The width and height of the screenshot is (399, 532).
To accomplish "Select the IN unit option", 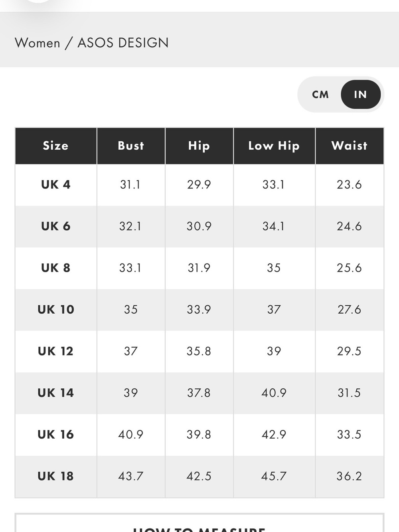I will coord(360,95).
